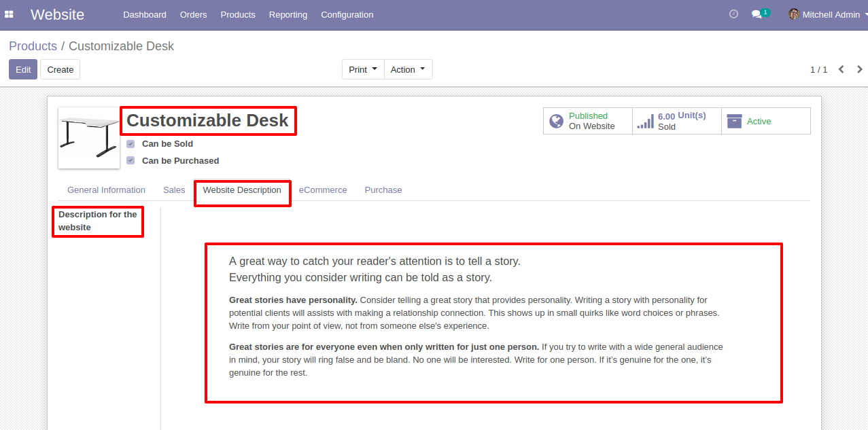
Task: Click the Published globe icon
Action: click(x=557, y=121)
